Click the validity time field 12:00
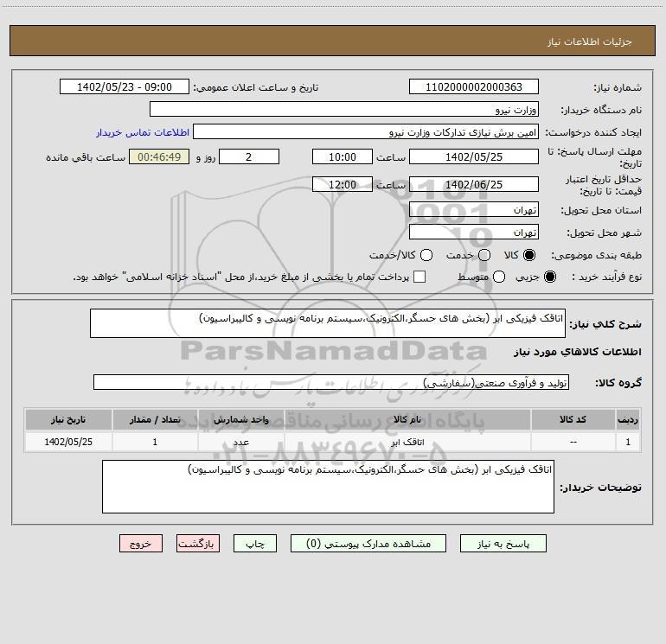 point(343,184)
